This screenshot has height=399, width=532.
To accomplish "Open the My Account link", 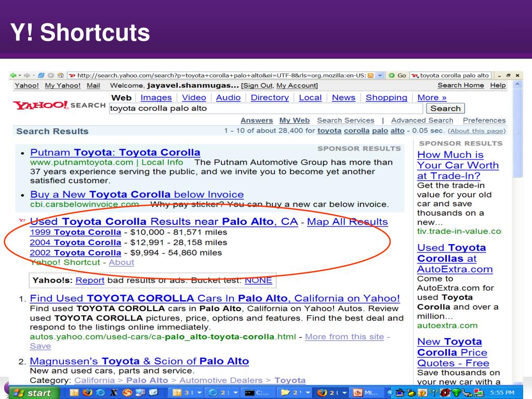I will 296,86.
